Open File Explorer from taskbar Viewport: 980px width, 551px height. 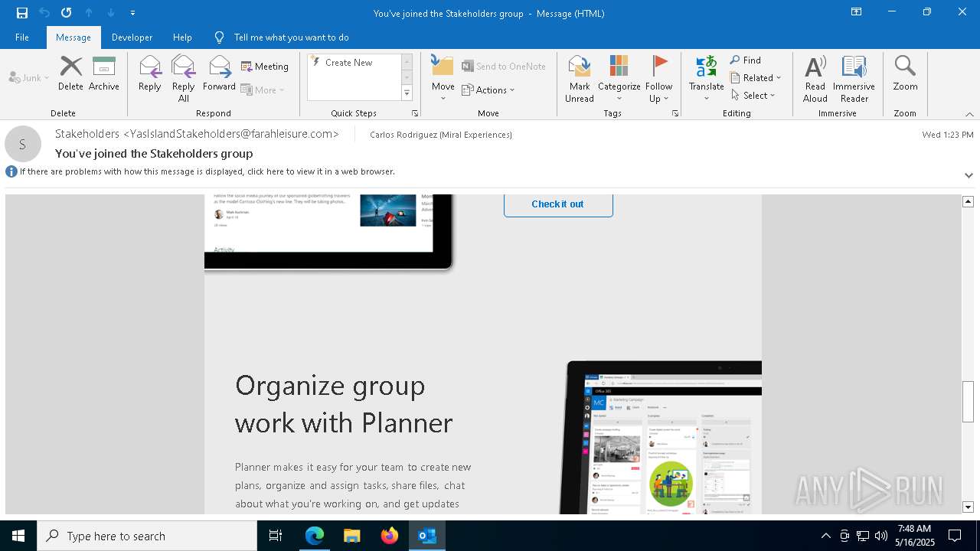pos(352,536)
